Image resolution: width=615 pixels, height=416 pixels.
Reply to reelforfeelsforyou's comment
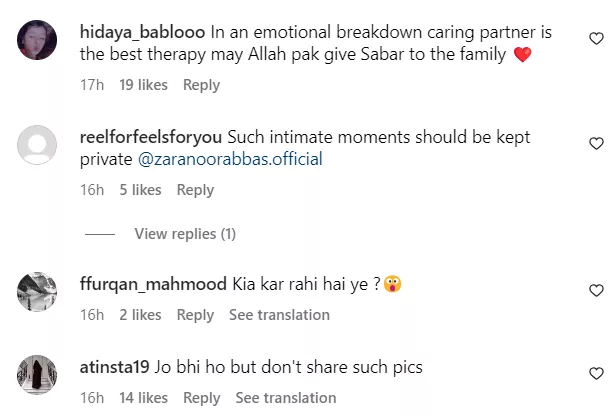point(195,190)
